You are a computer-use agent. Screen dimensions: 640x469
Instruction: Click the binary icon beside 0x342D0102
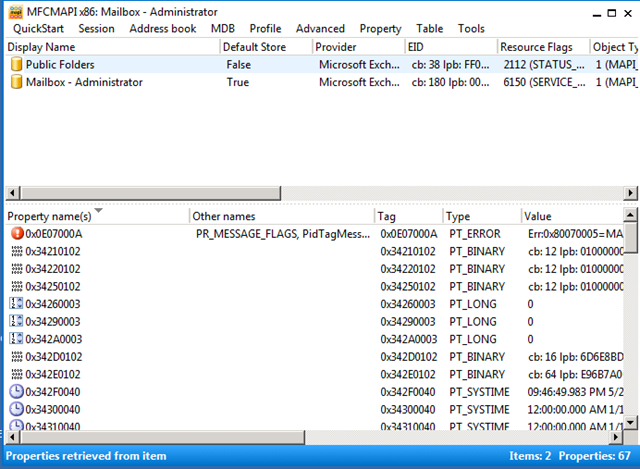17,357
